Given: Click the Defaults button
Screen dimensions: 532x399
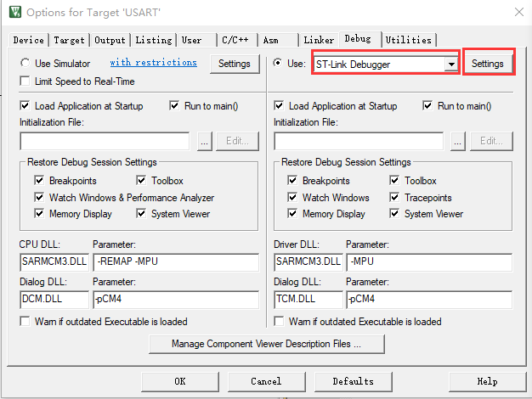Looking at the screenshot, I should pyautogui.click(x=353, y=381).
